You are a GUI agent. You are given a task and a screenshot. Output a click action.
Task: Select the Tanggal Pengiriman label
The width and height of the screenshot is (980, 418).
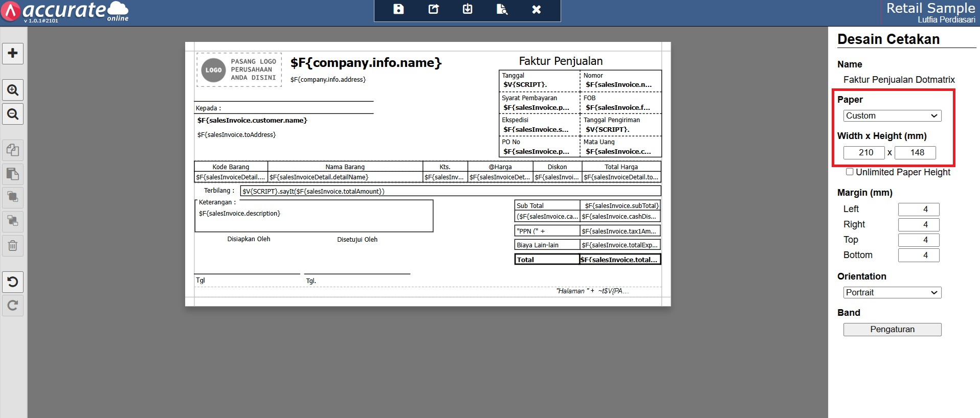coord(612,120)
